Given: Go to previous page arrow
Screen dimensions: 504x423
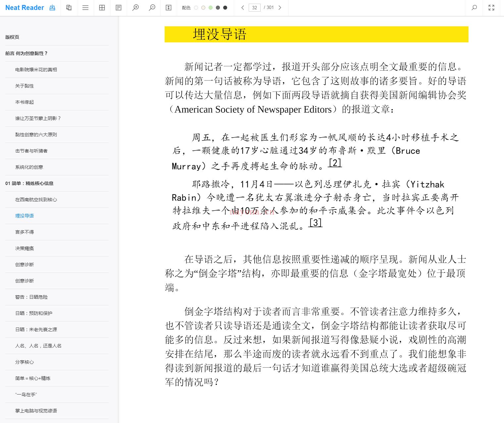Looking at the screenshot, I should tap(242, 8).
